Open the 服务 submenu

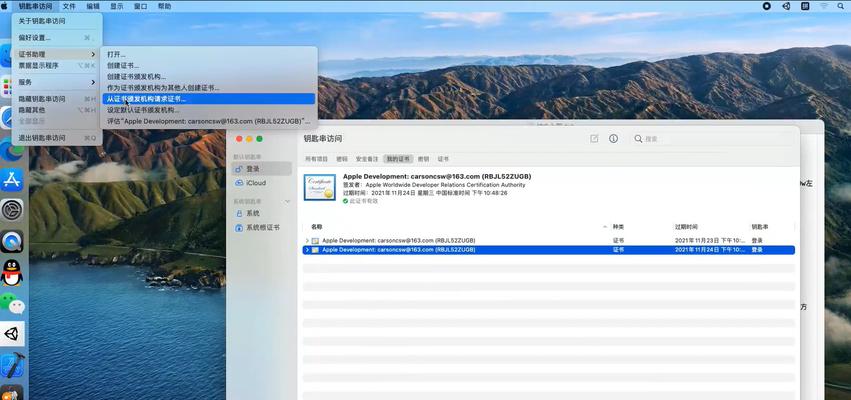57,82
